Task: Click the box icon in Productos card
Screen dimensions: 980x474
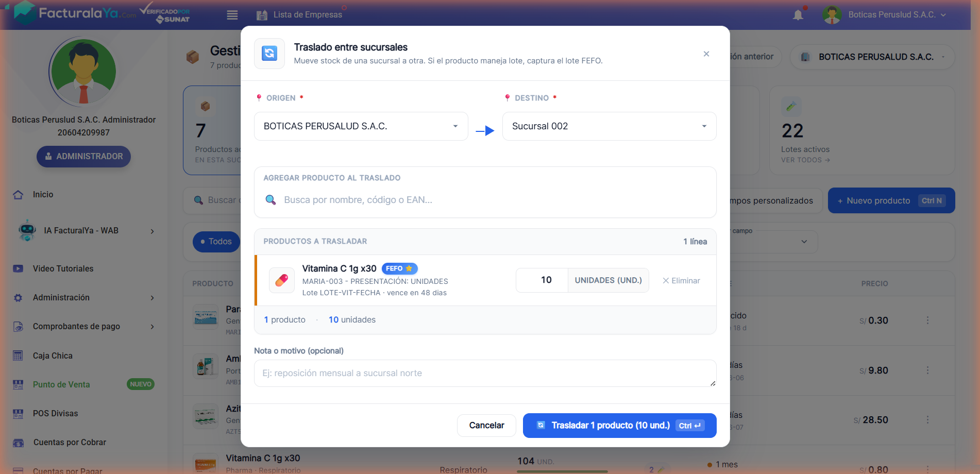Action: pyautogui.click(x=205, y=106)
